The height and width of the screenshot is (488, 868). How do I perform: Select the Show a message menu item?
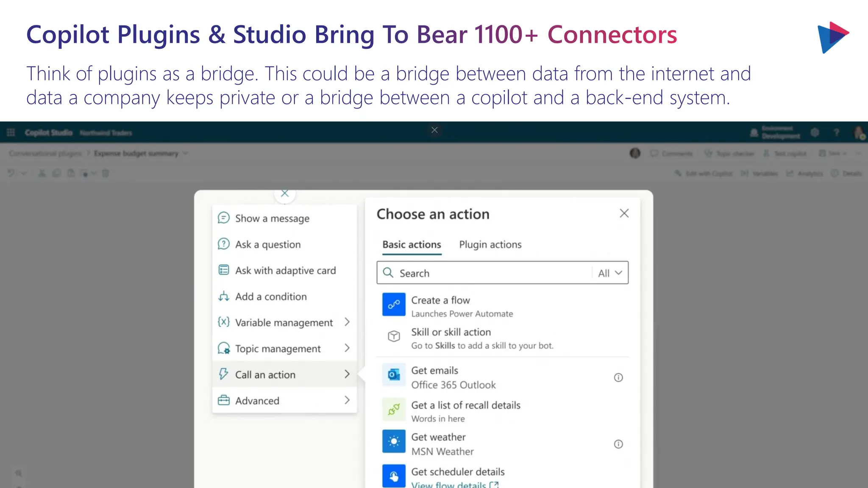tap(284, 218)
